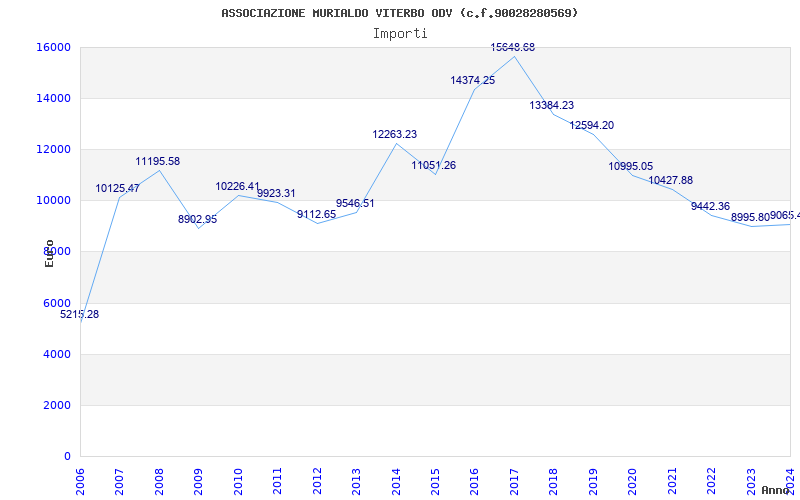Click the 2010 year label on x-axis
800x500 pixels.
click(238, 481)
